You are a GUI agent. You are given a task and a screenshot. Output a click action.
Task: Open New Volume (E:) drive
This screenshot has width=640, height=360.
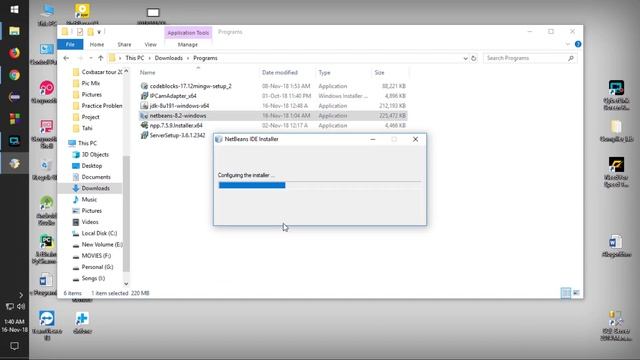click(x=101, y=244)
